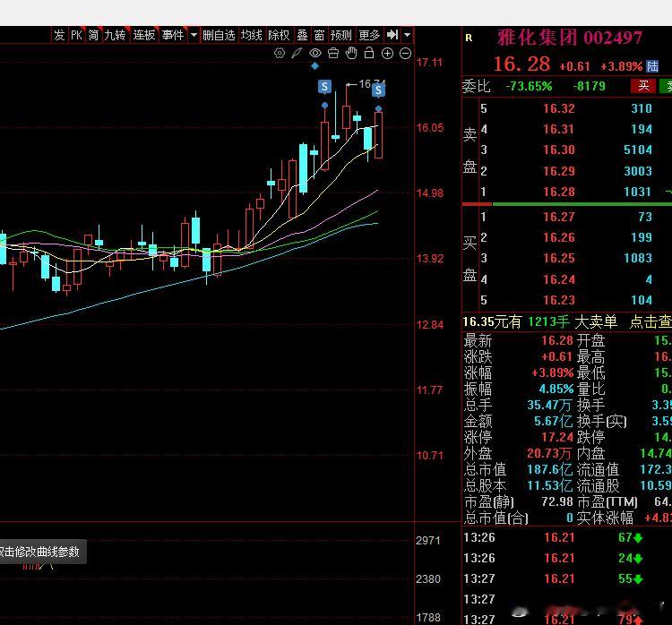This screenshot has height=625, width=672.
Task: Expand dropdown arrow at toolbar right end
Action: pos(407,35)
